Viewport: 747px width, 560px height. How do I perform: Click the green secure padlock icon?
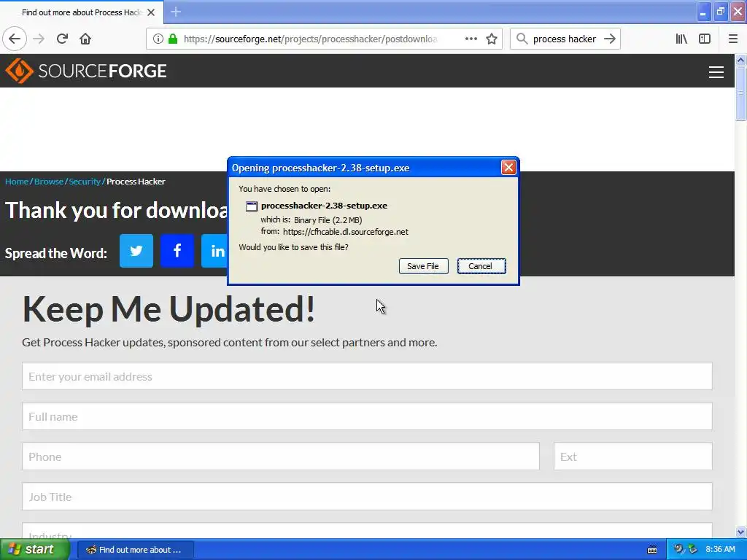[173, 39]
